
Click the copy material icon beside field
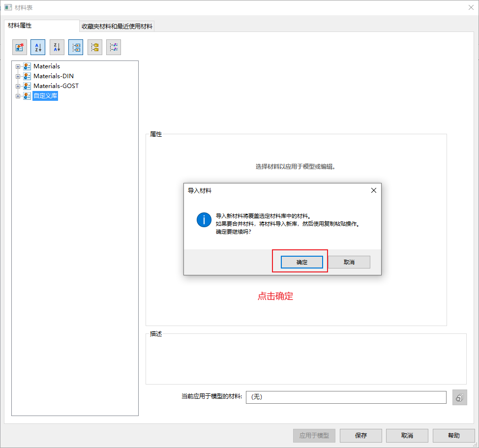460,397
